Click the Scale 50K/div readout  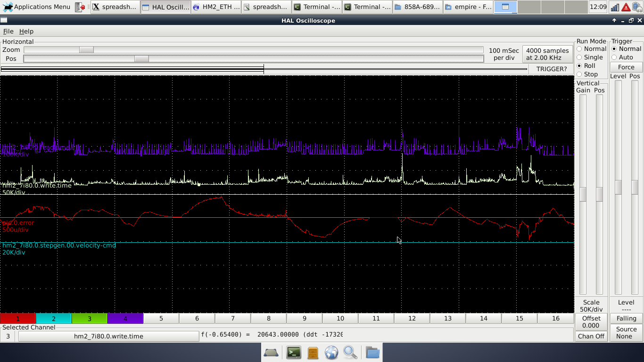[591, 306]
